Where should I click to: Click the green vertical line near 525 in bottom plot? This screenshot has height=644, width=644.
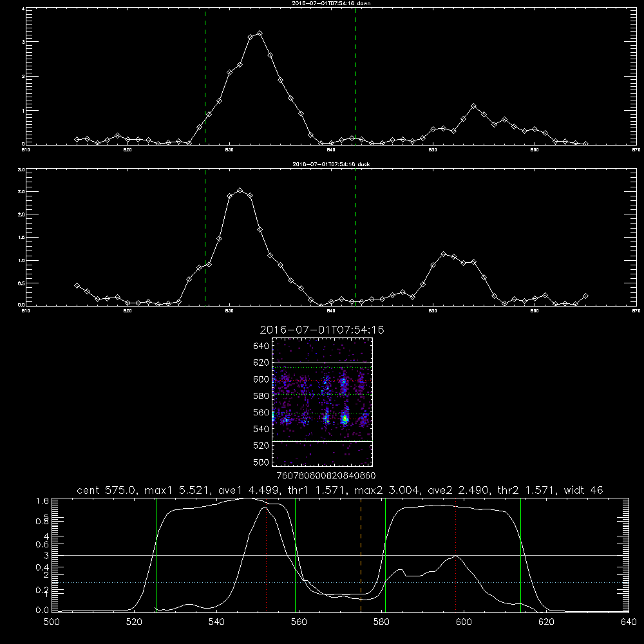coord(156,555)
